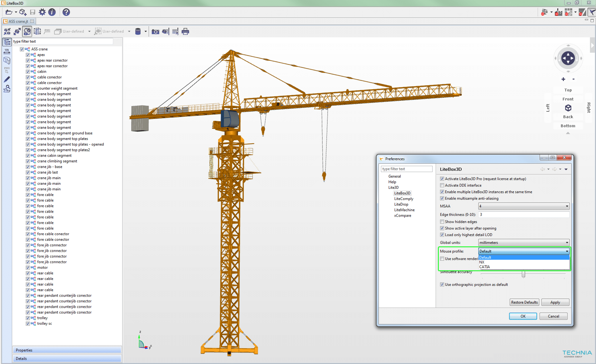Viewport: 596px width, 364px height.
Task: Click Cancel in Preferences dialog
Action: point(553,316)
